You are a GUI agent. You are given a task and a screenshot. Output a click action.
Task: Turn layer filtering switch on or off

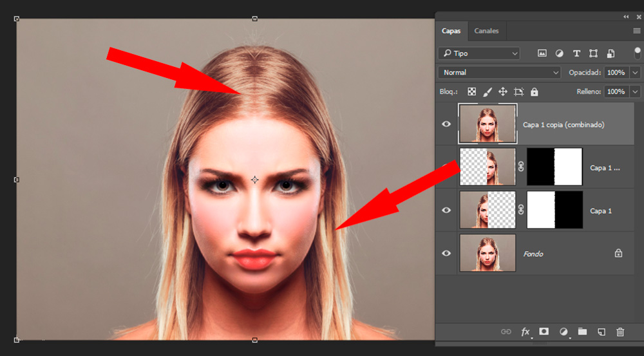click(x=638, y=53)
